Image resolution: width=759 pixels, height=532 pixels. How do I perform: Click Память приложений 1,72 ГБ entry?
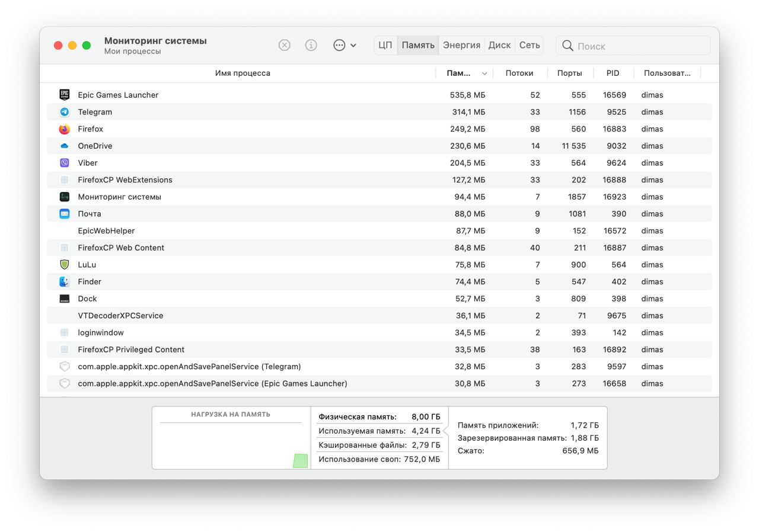(x=528, y=425)
